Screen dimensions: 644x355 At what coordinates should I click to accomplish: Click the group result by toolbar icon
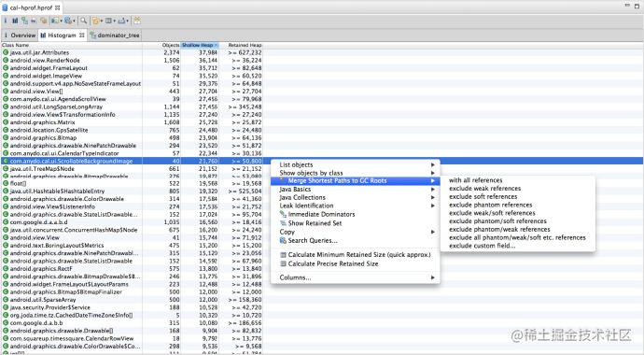[95, 21]
